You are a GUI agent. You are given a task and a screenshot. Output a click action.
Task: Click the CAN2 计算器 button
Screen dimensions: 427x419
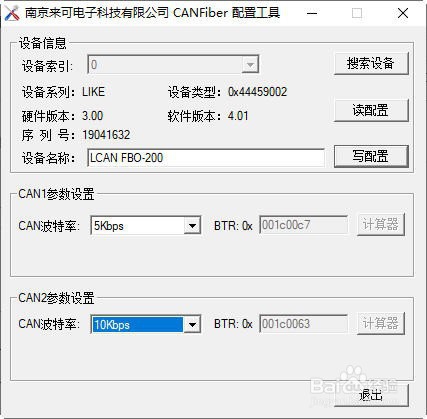pyautogui.click(x=381, y=323)
